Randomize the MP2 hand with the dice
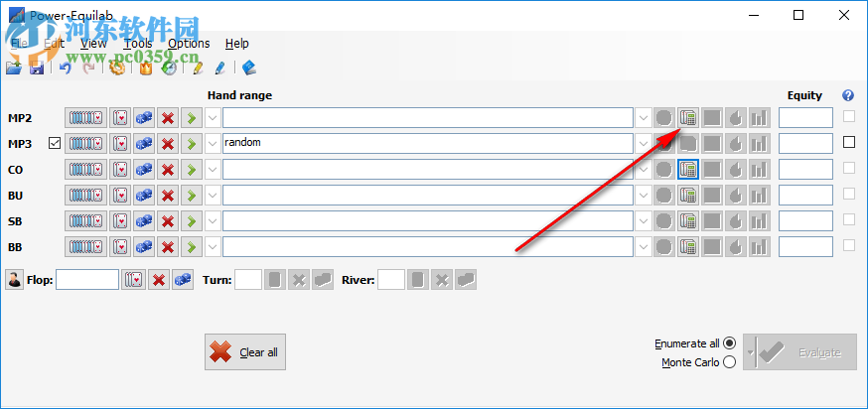This screenshot has height=409, width=868. click(x=144, y=118)
